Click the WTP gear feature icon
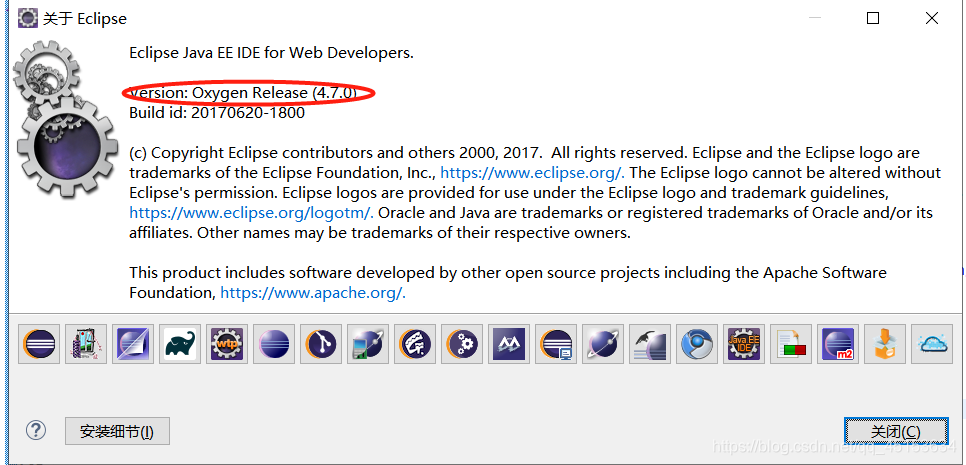This screenshot has height=465, width=966. pyautogui.click(x=227, y=344)
